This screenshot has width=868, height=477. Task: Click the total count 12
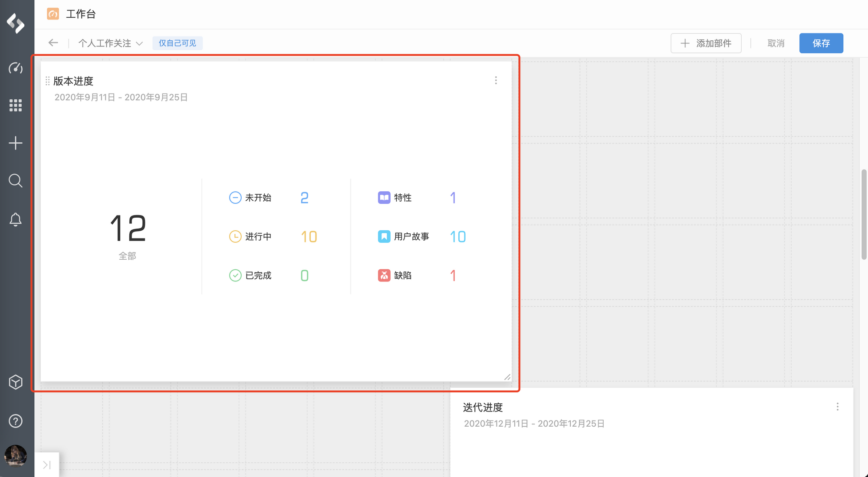(128, 228)
